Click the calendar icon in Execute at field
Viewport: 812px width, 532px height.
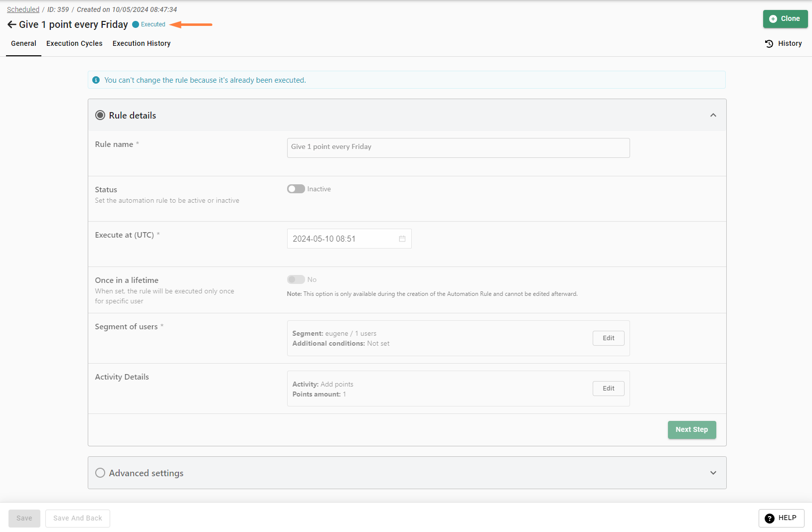point(402,239)
